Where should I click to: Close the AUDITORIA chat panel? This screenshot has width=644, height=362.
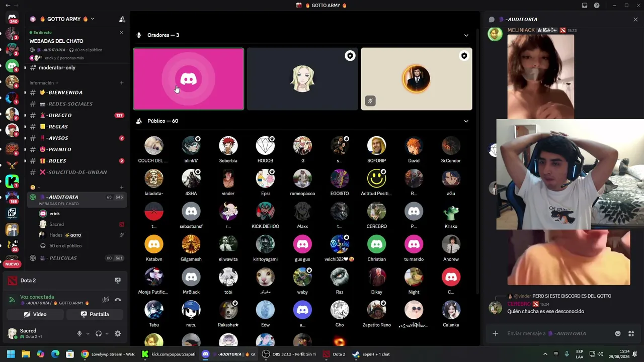pyautogui.click(x=635, y=20)
